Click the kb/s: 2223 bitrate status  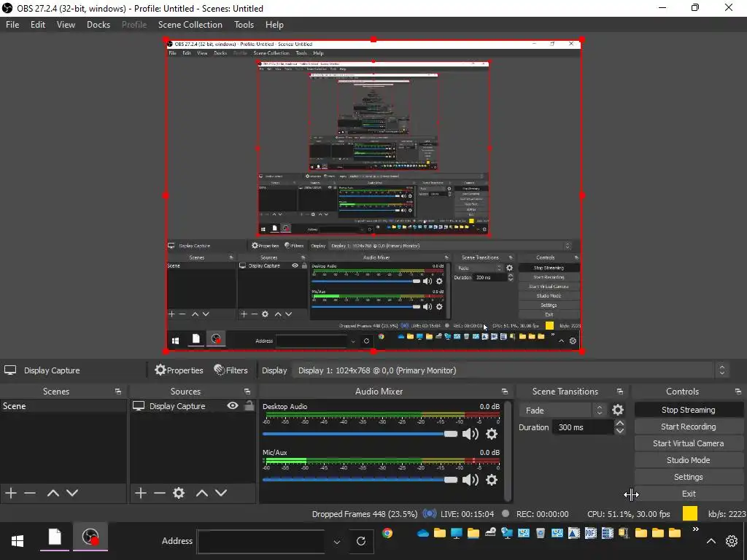727,514
